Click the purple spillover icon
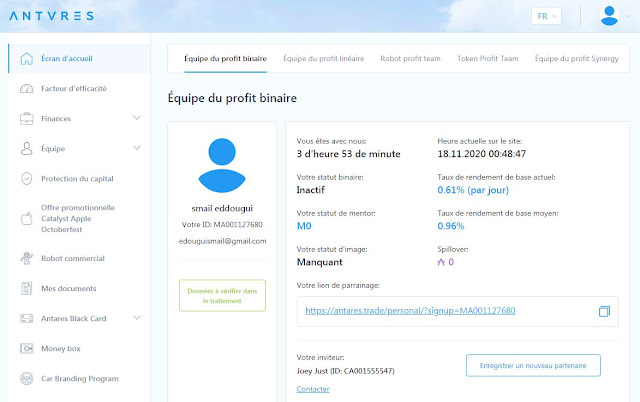 (441, 262)
